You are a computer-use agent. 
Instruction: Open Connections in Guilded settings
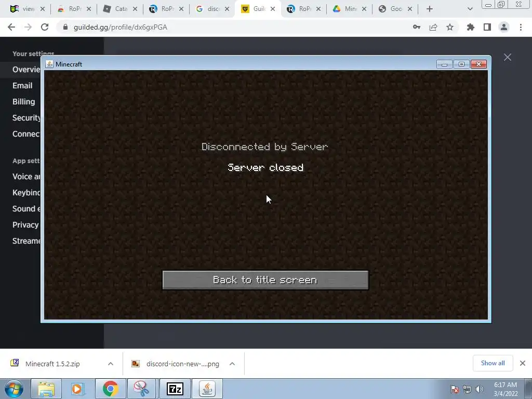coord(26,134)
